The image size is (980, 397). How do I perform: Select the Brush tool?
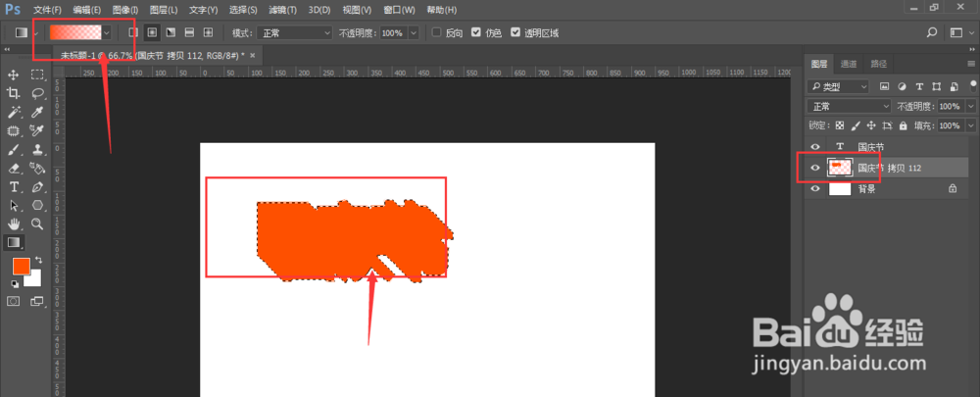coord(13,149)
